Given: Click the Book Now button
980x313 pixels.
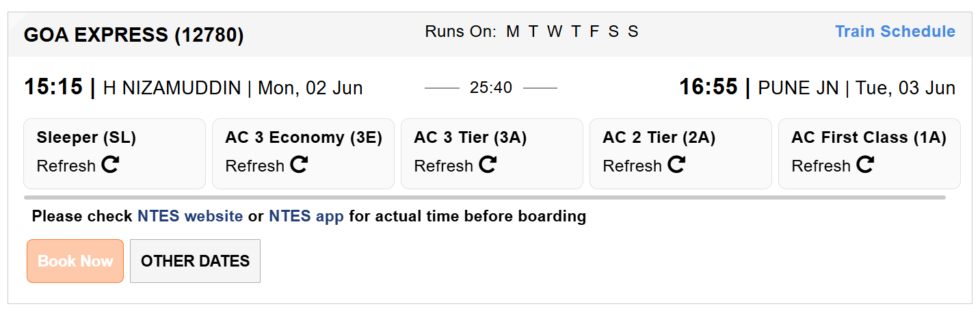Looking at the screenshot, I should pos(75,261).
